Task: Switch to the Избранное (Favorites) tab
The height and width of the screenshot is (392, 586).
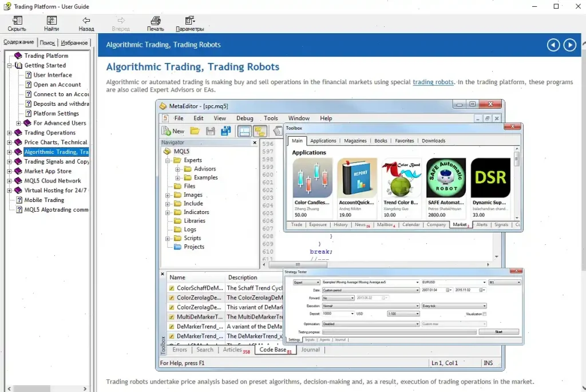Action: (x=74, y=42)
